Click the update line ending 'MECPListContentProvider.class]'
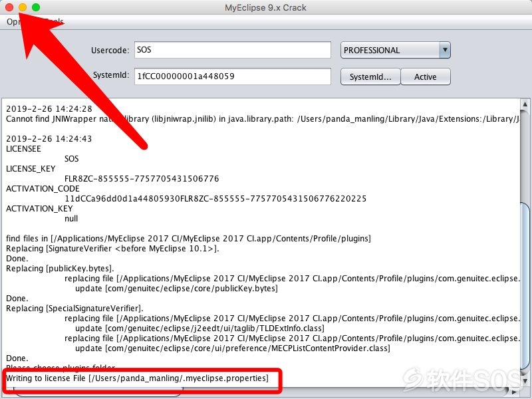 point(232,348)
